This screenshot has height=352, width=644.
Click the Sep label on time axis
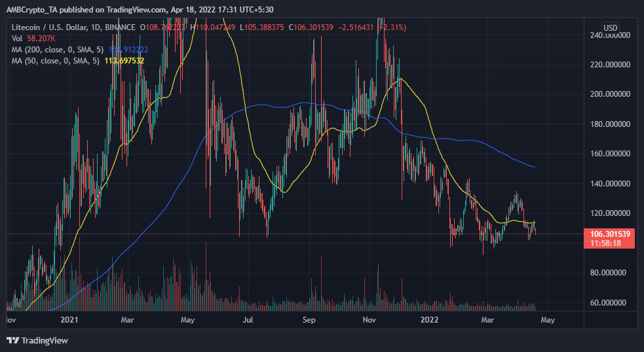[x=310, y=321]
